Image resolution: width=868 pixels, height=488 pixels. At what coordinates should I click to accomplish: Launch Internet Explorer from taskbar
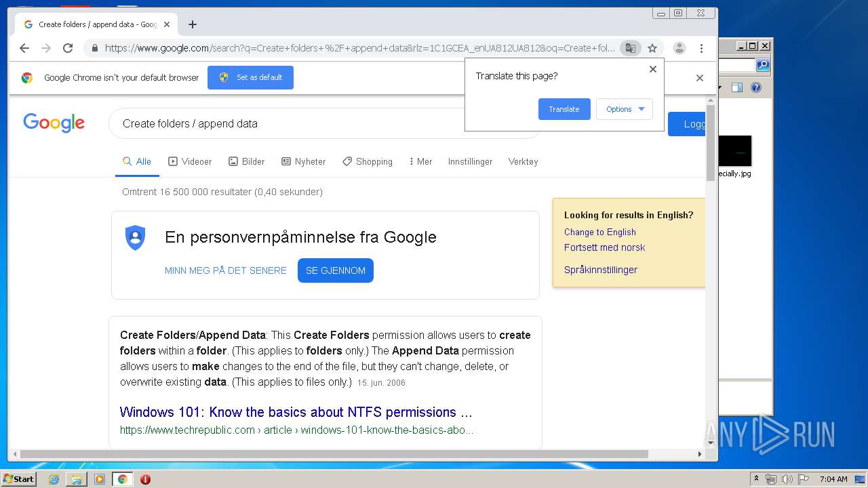coord(54,479)
